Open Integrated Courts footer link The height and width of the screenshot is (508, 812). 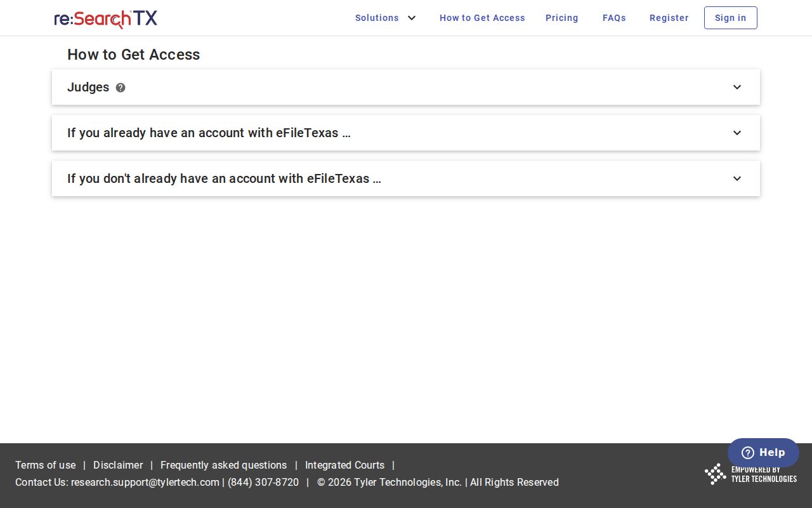[344, 465]
